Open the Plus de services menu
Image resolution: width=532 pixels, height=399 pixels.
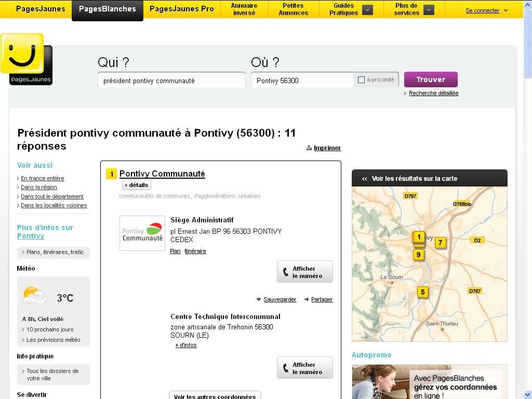406,9
